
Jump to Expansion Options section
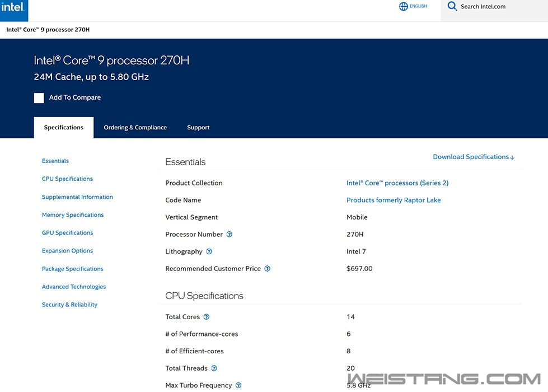point(68,251)
